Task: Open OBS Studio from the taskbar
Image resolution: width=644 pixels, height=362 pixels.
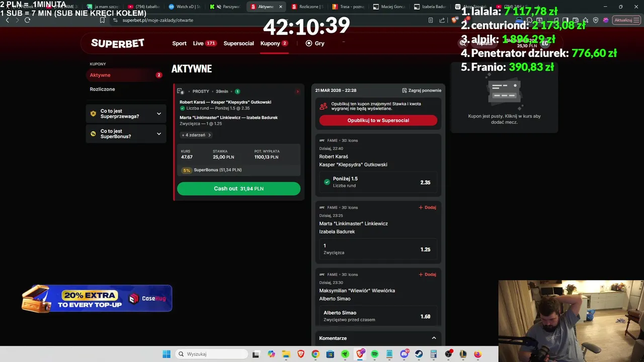Action: 448,354
